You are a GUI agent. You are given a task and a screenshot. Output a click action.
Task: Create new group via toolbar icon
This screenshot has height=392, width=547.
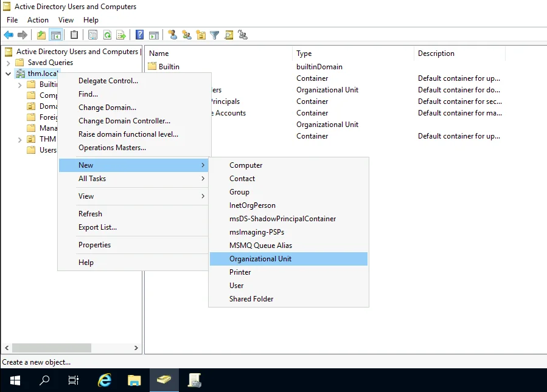(x=187, y=35)
